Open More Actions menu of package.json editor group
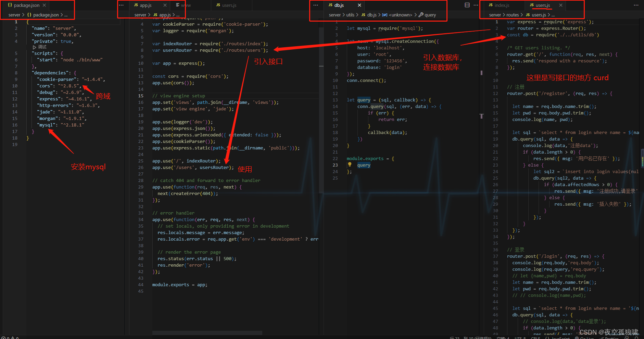The height and width of the screenshot is (339, 644). click(x=121, y=5)
